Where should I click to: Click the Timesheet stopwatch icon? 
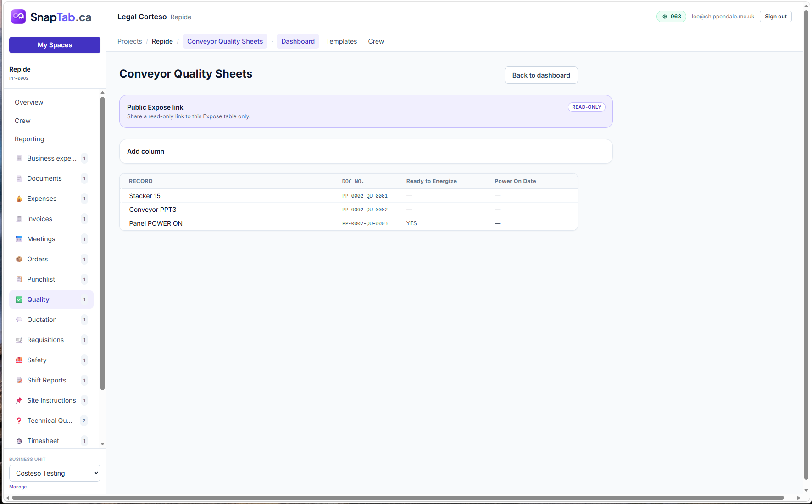(19, 441)
